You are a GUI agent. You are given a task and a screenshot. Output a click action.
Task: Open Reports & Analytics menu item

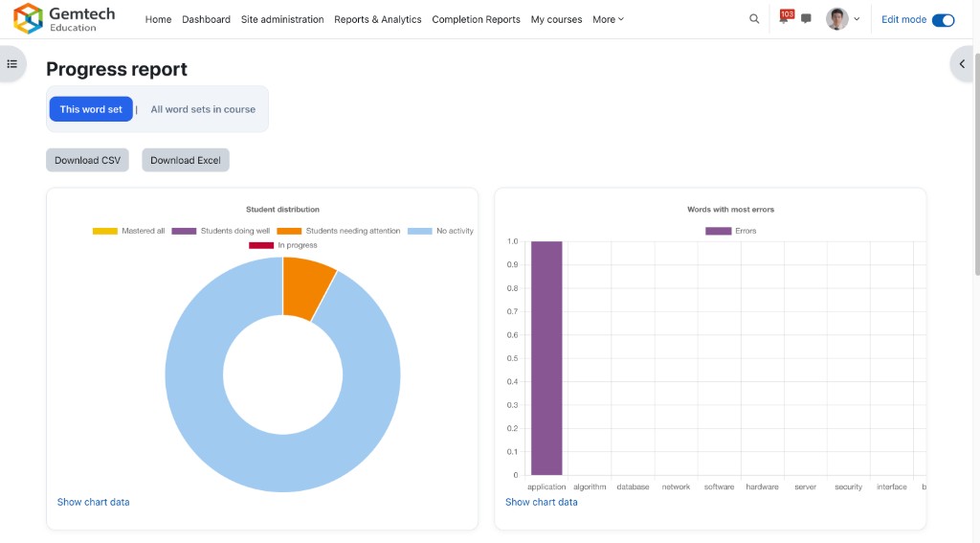pyautogui.click(x=377, y=19)
